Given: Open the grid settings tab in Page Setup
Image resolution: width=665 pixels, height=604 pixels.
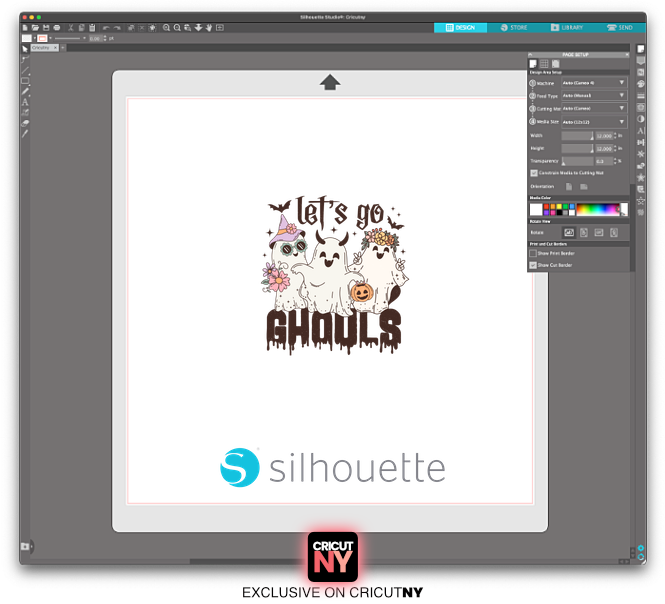Looking at the screenshot, I should (544, 64).
